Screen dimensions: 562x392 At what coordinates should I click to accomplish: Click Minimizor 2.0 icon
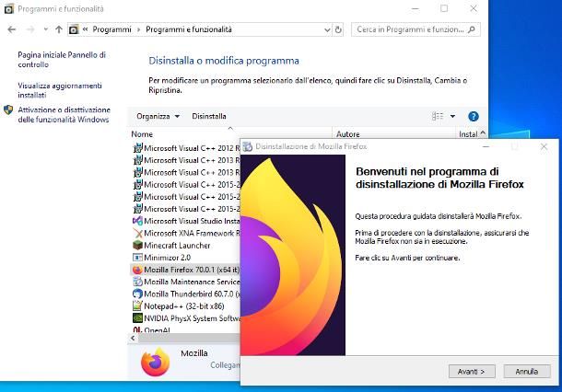point(137,258)
